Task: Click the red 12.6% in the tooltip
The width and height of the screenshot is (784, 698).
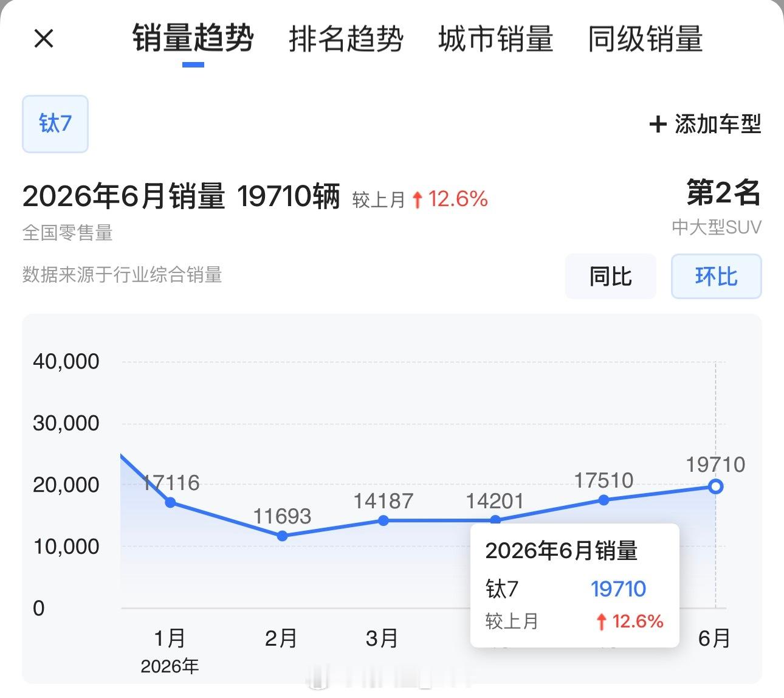Action: tap(638, 621)
